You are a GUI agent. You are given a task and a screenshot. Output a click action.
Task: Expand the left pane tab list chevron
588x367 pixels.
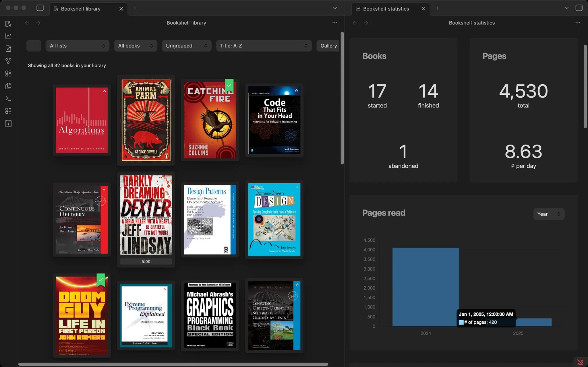point(335,8)
